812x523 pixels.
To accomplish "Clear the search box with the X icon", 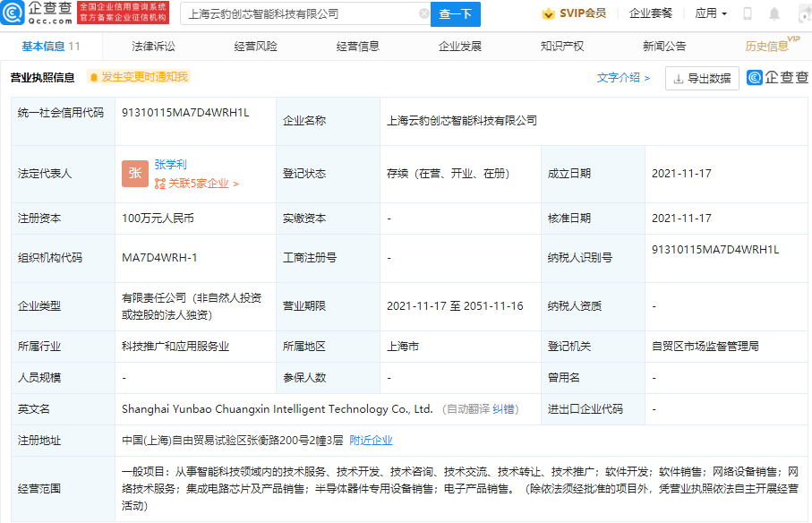I will pos(423,14).
